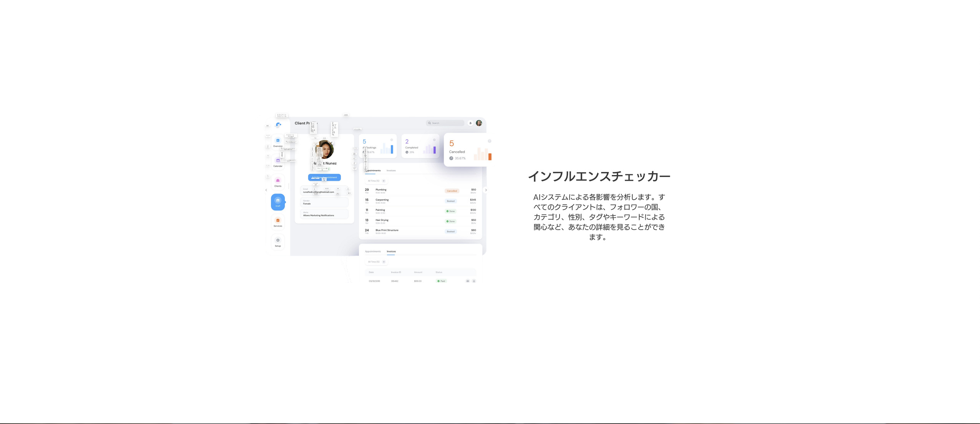Open the Calendar sidebar icon

tap(277, 161)
